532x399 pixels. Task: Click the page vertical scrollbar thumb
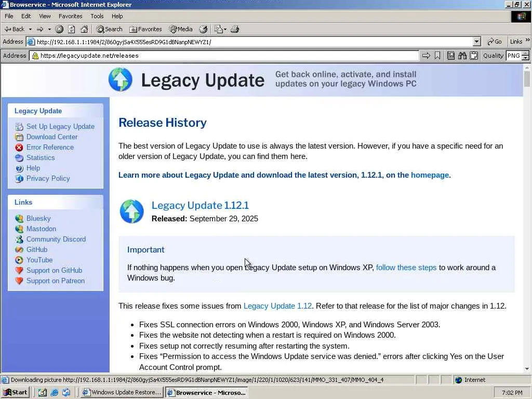coord(527,79)
